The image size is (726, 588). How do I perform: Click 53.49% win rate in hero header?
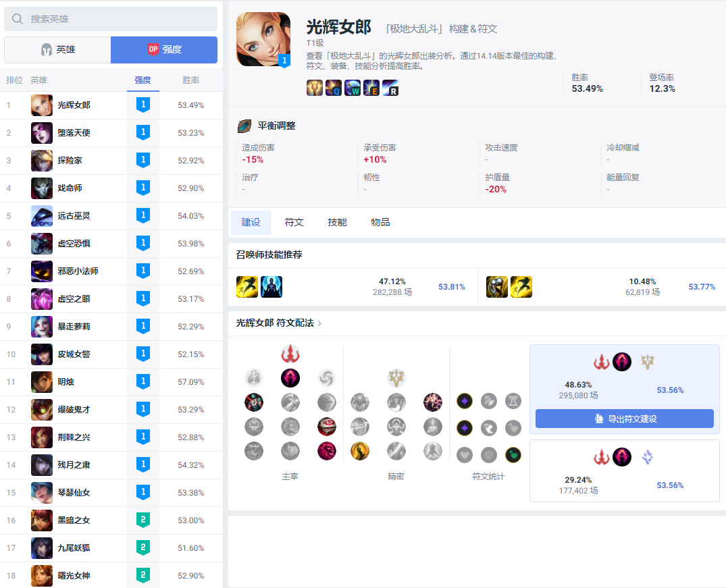[x=587, y=89]
